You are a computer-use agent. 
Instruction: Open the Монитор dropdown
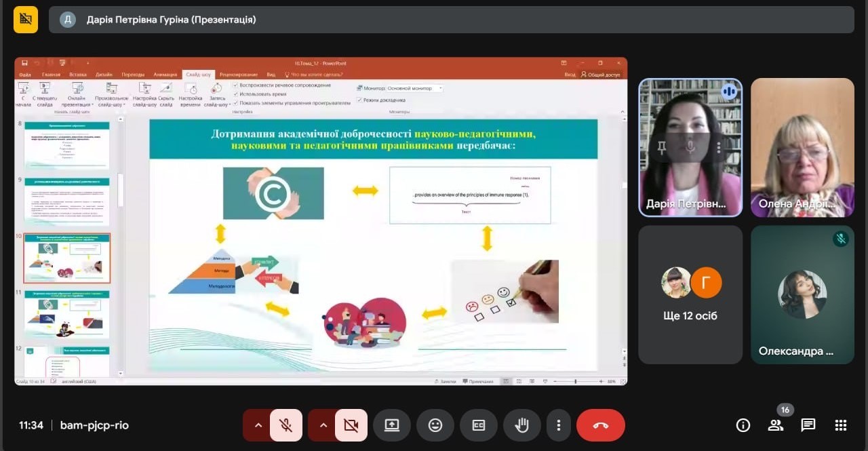(x=414, y=88)
